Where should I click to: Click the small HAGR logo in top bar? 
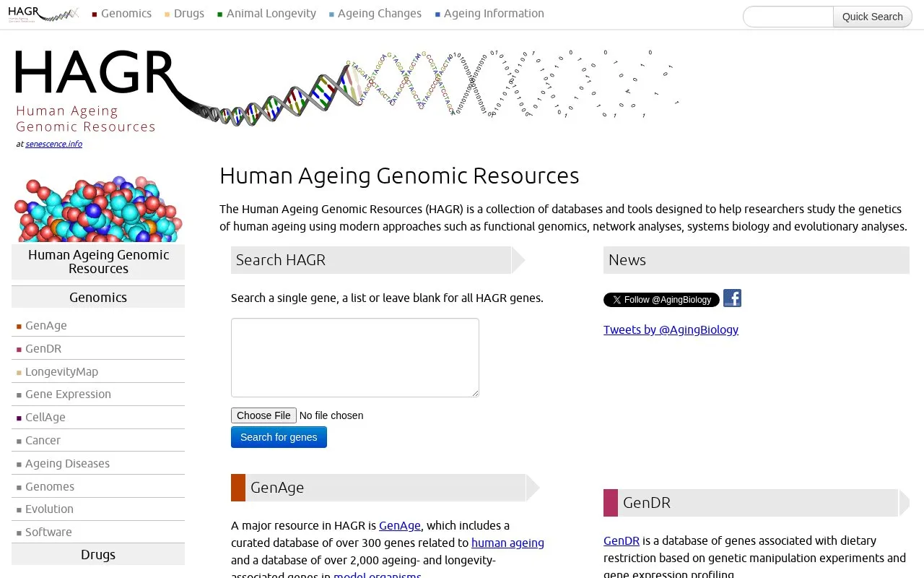43,14
